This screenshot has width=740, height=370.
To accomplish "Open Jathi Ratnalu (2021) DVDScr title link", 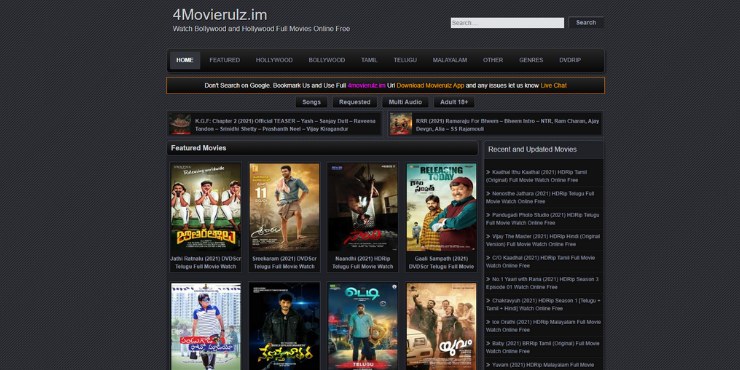I will (x=206, y=263).
